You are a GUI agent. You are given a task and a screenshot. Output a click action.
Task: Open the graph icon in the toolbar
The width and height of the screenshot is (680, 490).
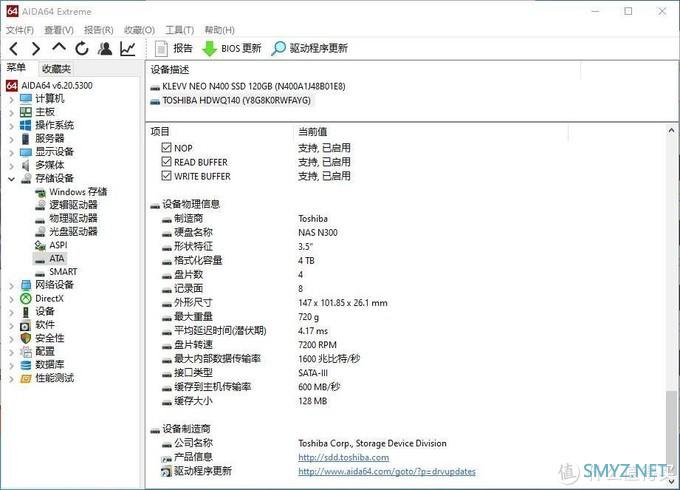click(128, 49)
